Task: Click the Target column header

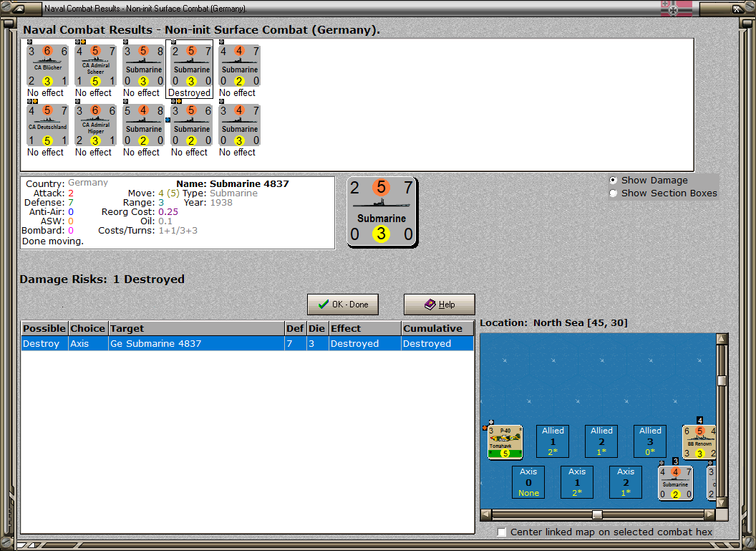Action: point(196,328)
